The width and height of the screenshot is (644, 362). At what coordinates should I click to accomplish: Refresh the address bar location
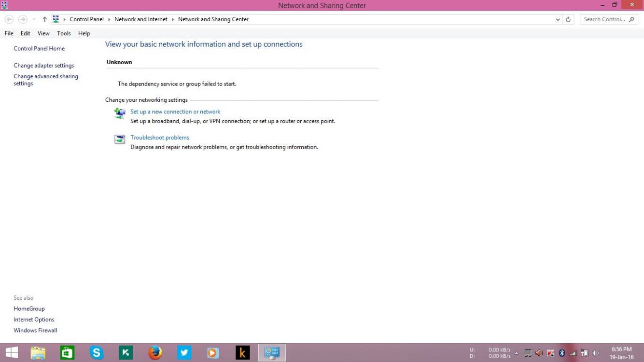tap(568, 19)
